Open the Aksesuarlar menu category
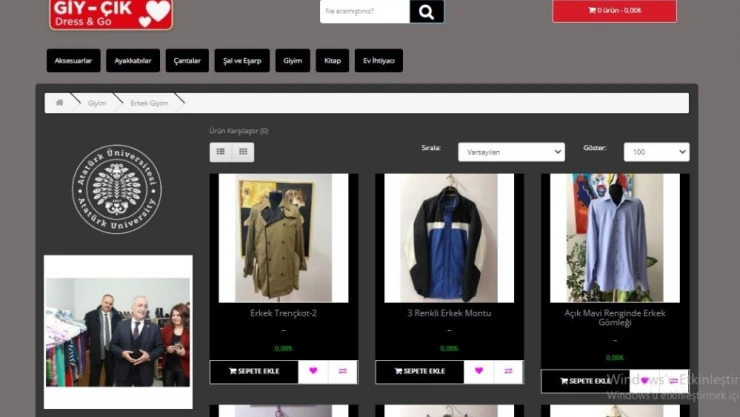Viewport: 740px width, 417px height. (73, 61)
